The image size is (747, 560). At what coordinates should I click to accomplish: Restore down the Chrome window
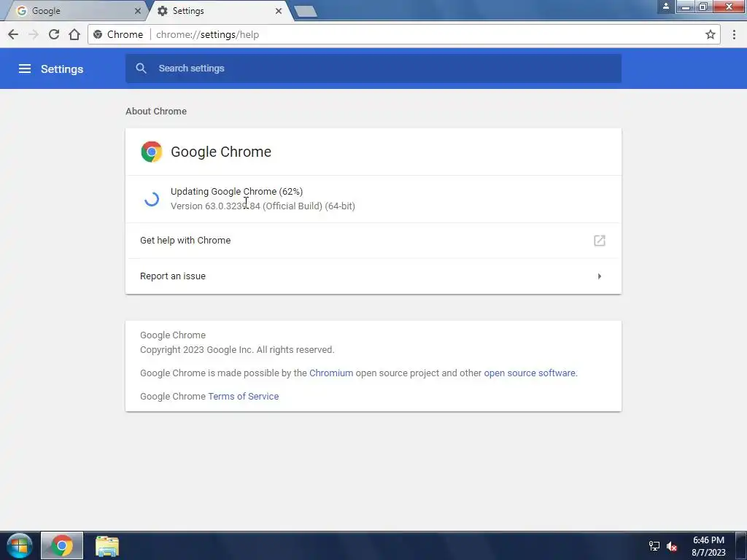pyautogui.click(x=703, y=7)
